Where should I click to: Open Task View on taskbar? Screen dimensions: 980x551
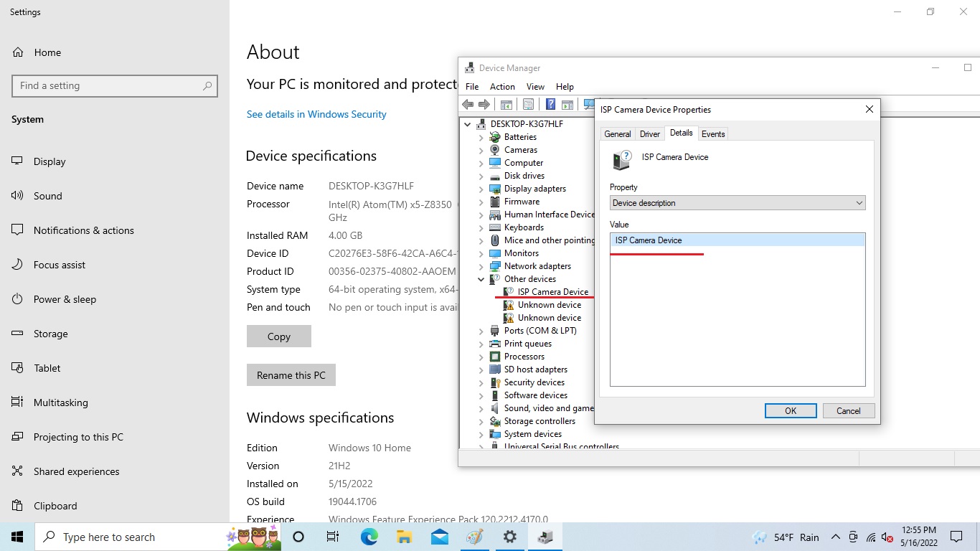click(333, 537)
